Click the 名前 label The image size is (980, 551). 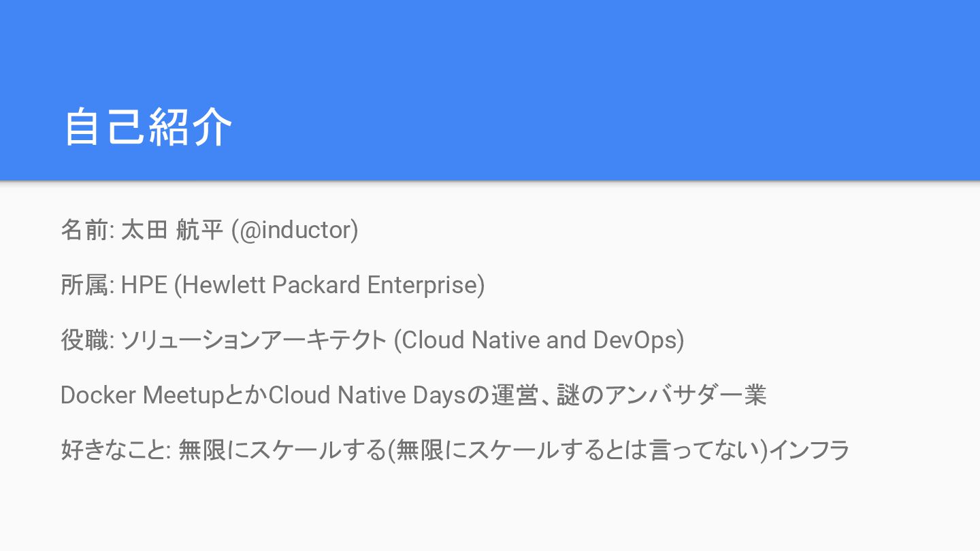coord(84,230)
